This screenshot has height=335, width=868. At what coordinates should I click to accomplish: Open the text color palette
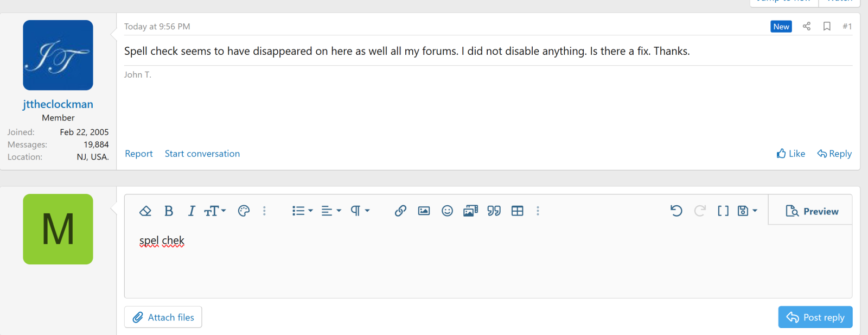coord(244,211)
